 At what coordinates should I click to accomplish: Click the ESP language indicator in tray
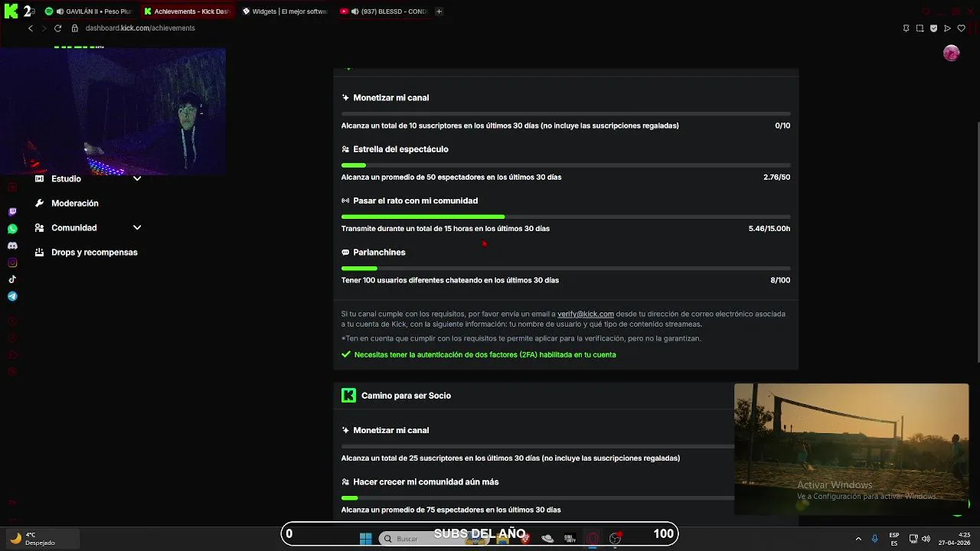[894, 539]
